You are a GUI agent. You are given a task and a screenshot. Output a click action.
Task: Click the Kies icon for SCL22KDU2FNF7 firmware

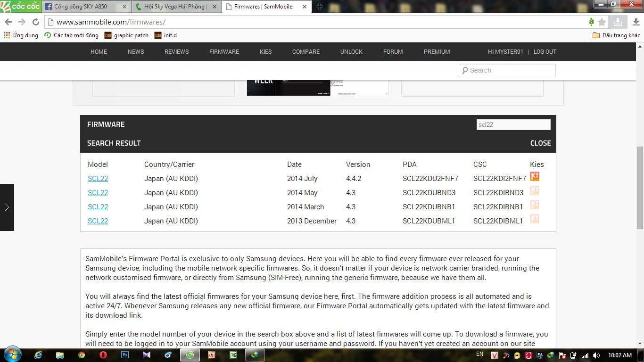[x=535, y=176]
